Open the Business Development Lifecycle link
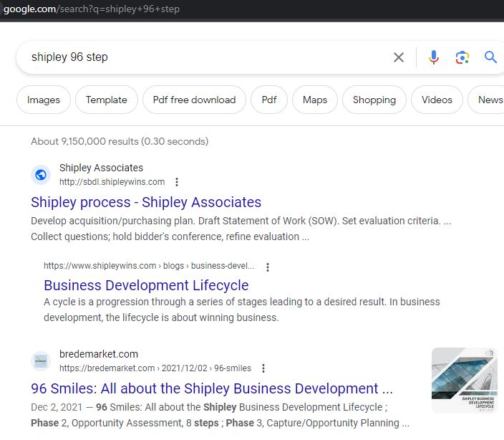This screenshot has width=504, height=440. click(x=146, y=285)
